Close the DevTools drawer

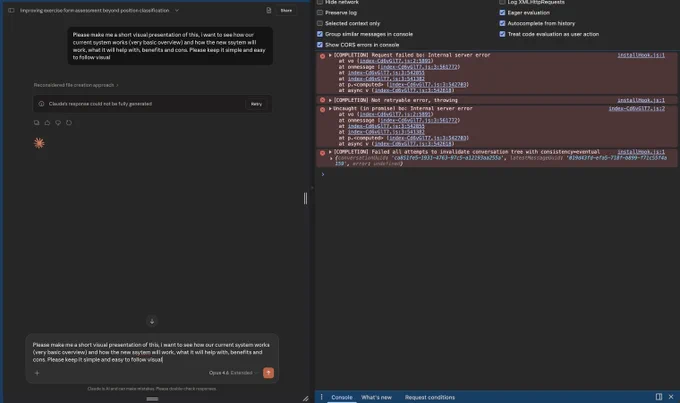(x=671, y=397)
